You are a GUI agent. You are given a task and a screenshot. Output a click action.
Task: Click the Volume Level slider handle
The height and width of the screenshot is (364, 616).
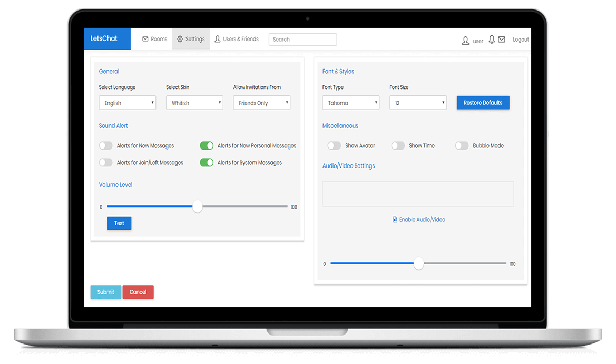(198, 206)
